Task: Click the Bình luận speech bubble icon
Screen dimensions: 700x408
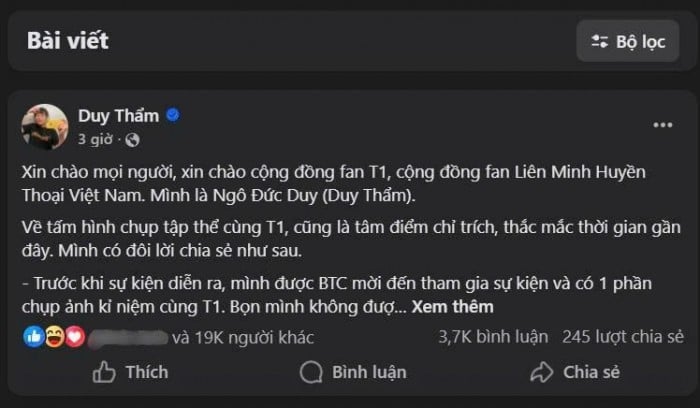Action: 311,372
